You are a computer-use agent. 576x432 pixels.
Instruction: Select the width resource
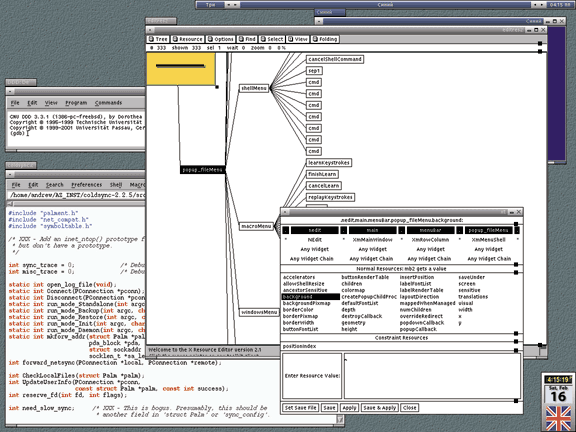tap(465, 310)
